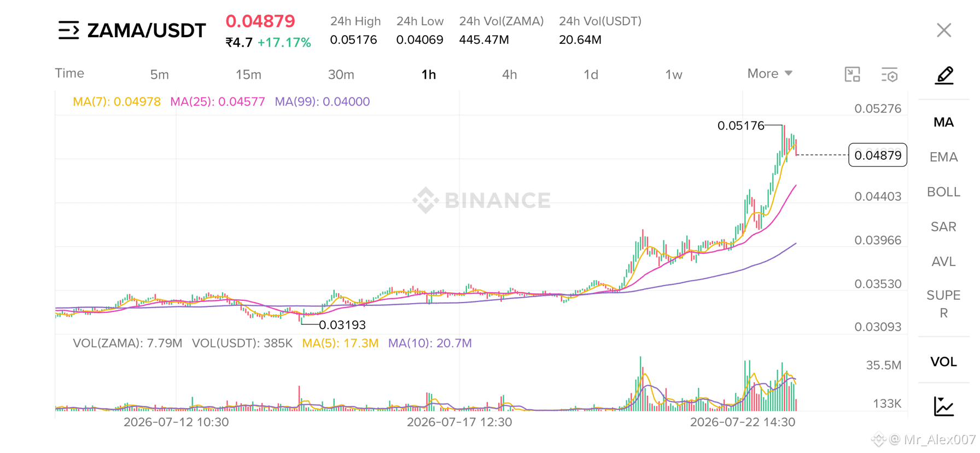This screenshot has width=980, height=453.
Task: Click the +17.17% change value
Action: (284, 43)
